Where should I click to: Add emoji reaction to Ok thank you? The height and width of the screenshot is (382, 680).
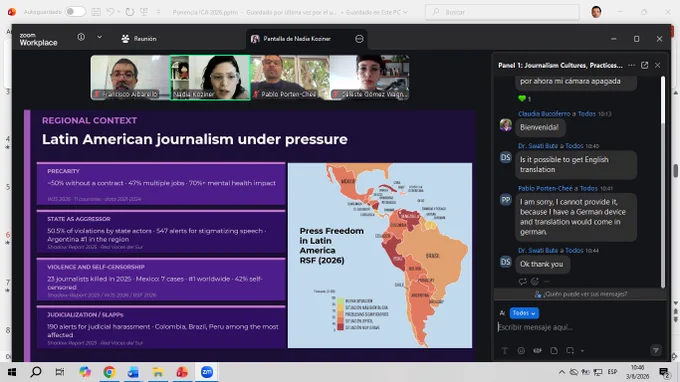pyautogui.click(x=535, y=281)
